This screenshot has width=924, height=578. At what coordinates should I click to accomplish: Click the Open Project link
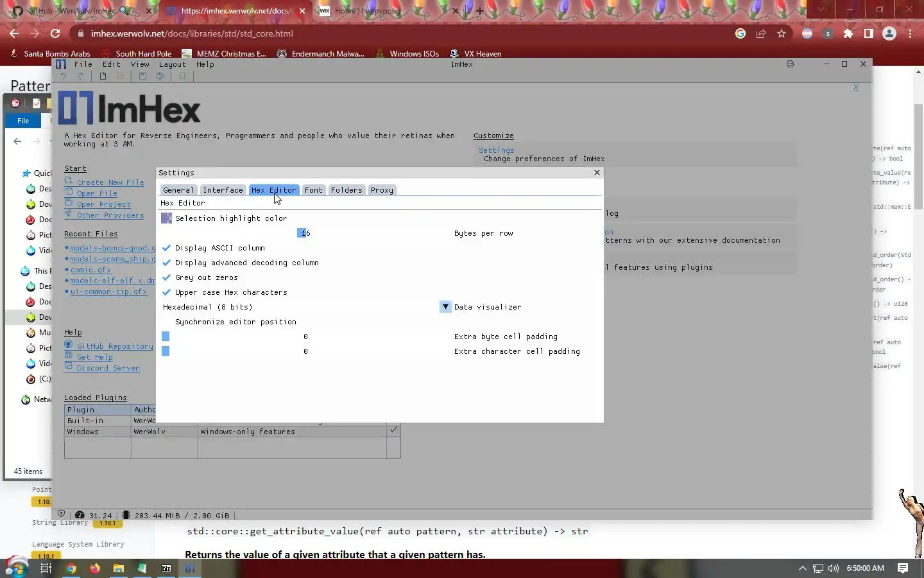103,204
